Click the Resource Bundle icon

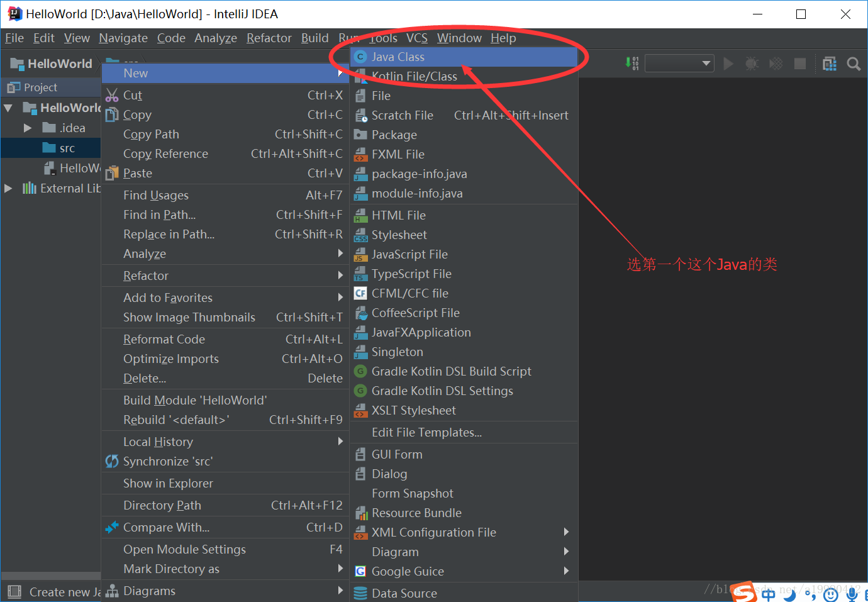(x=360, y=513)
